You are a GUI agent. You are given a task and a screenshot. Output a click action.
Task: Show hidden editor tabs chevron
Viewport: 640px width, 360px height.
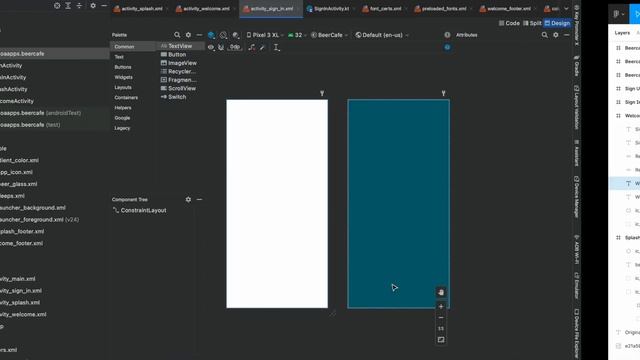(566, 9)
